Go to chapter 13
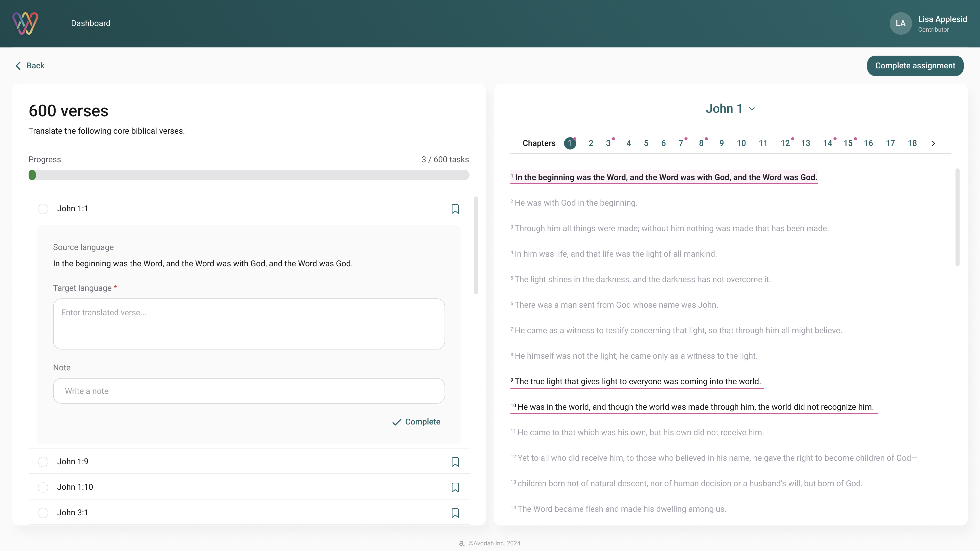The width and height of the screenshot is (980, 551). (x=806, y=143)
